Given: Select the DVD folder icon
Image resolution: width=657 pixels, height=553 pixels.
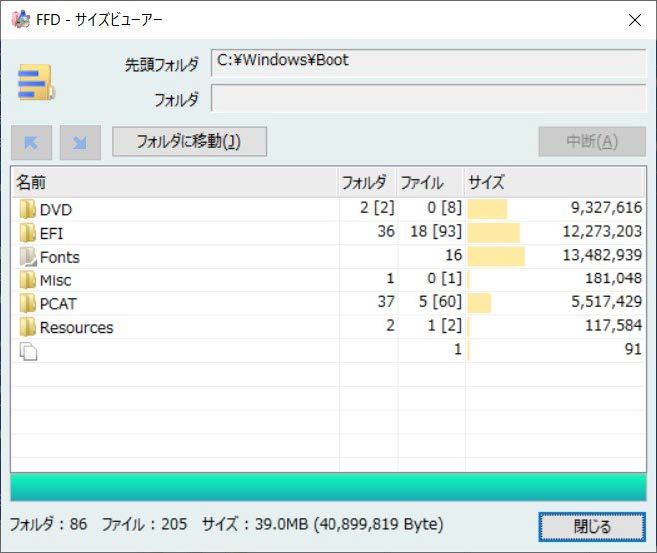Looking at the screenshot, I should 28,209.
